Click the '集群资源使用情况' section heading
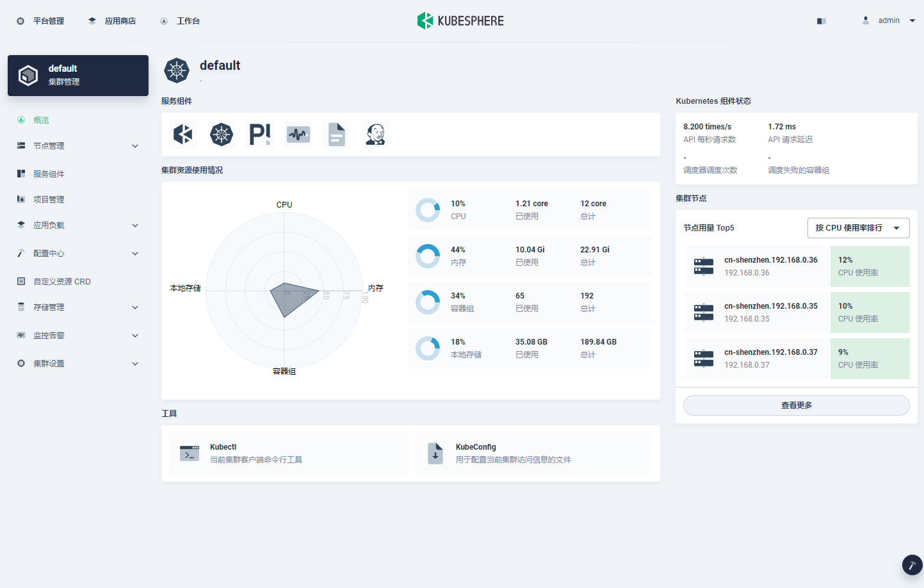Screen dimensions: 924x588 [x=192, y=170]
